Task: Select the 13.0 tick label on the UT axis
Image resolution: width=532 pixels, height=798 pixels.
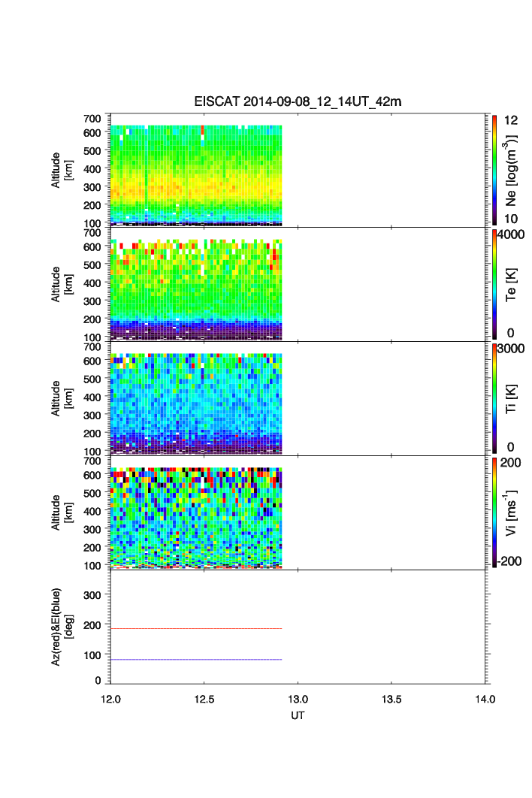Action: [x=298, y=700]
